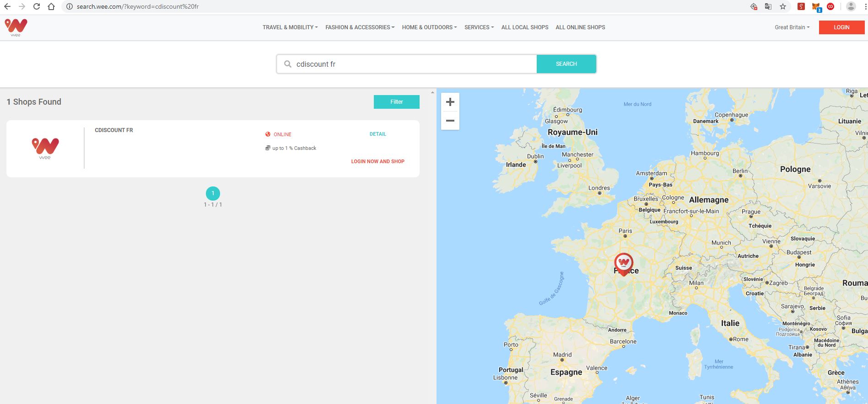The height and width of the screenshot is (404, 868).
Task: Open the Great Britain country dropdown
Action: click(792, 27)
